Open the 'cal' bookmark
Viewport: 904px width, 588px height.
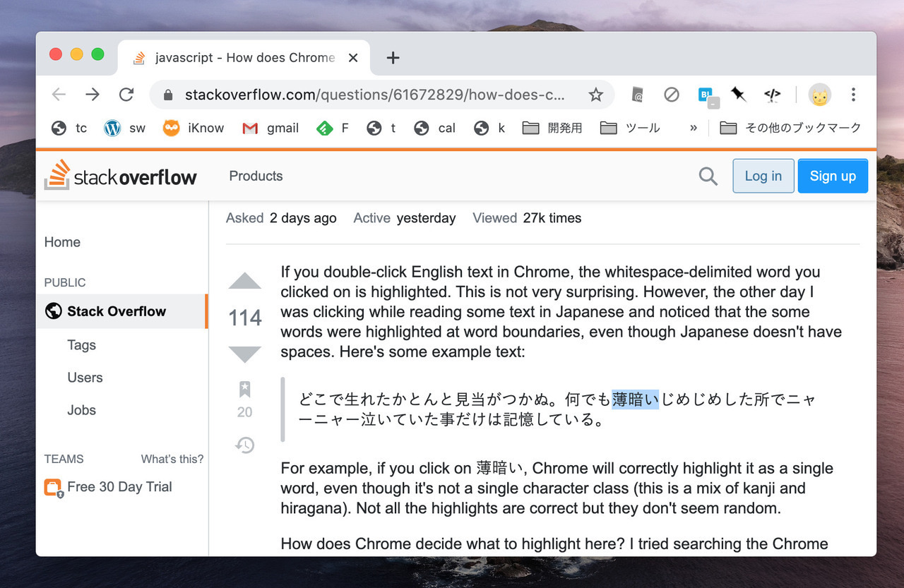click(435, 128)
